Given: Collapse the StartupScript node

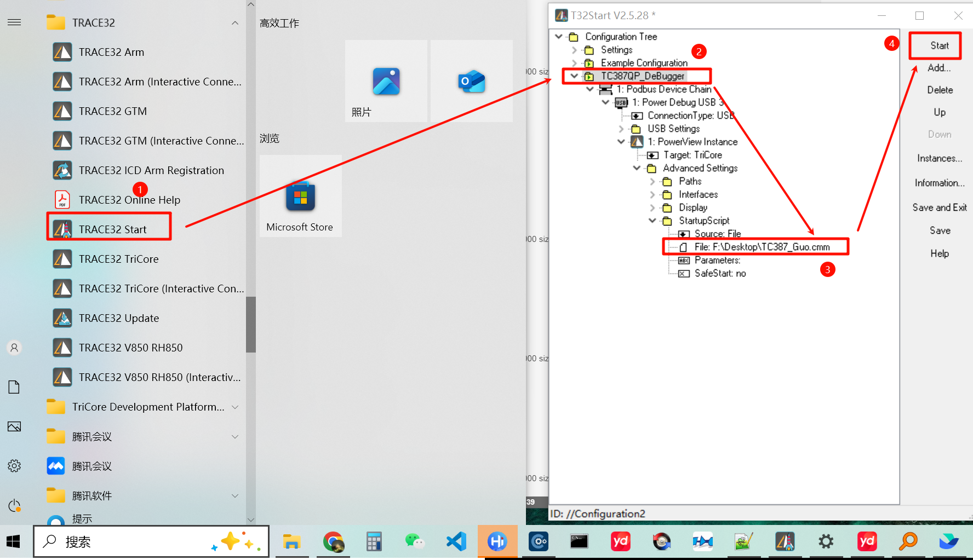Looking at the screenshot, I should tap(653, 221).
